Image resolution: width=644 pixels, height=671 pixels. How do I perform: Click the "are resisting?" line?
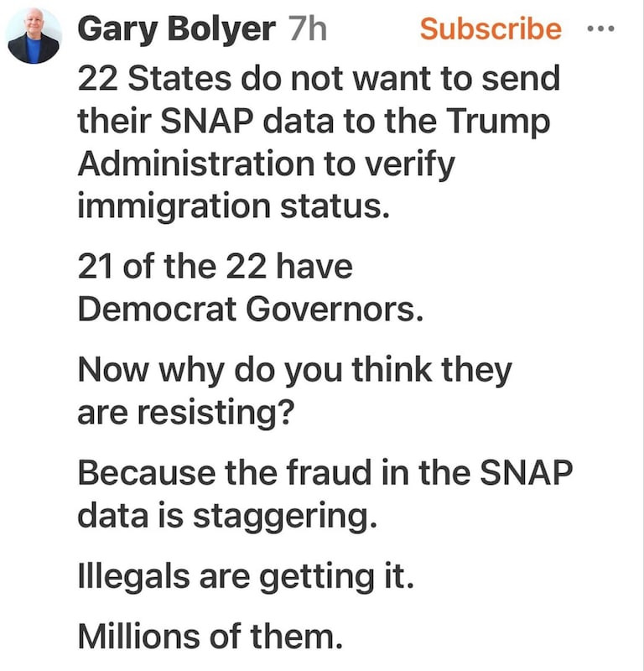coord(184,414)
